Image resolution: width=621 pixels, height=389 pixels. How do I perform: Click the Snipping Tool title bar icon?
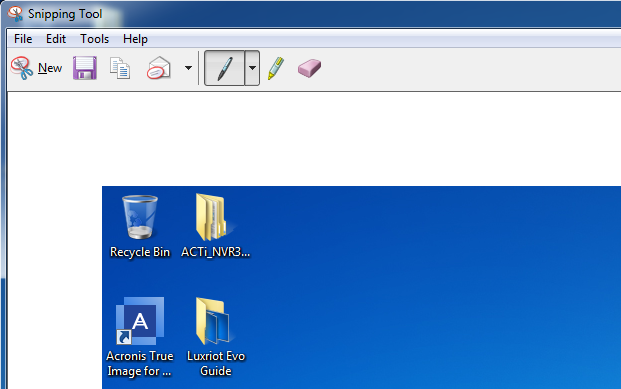coord(15,14)
